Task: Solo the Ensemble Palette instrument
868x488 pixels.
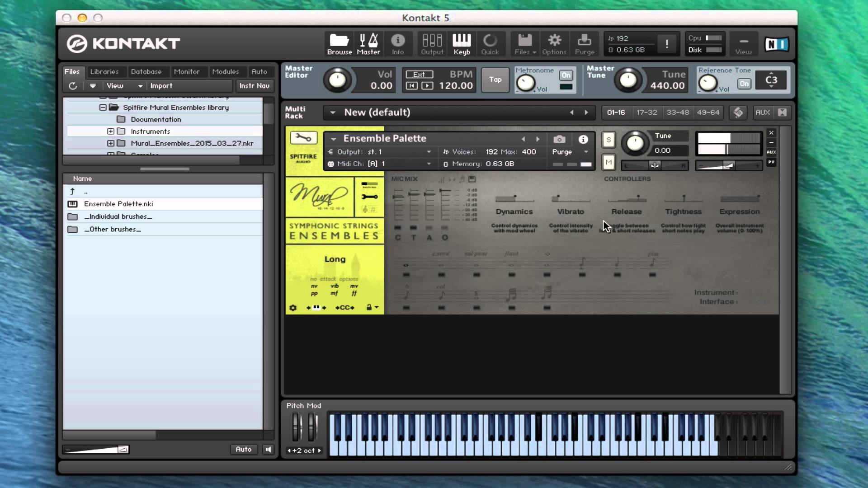Action: pos(609,140)
